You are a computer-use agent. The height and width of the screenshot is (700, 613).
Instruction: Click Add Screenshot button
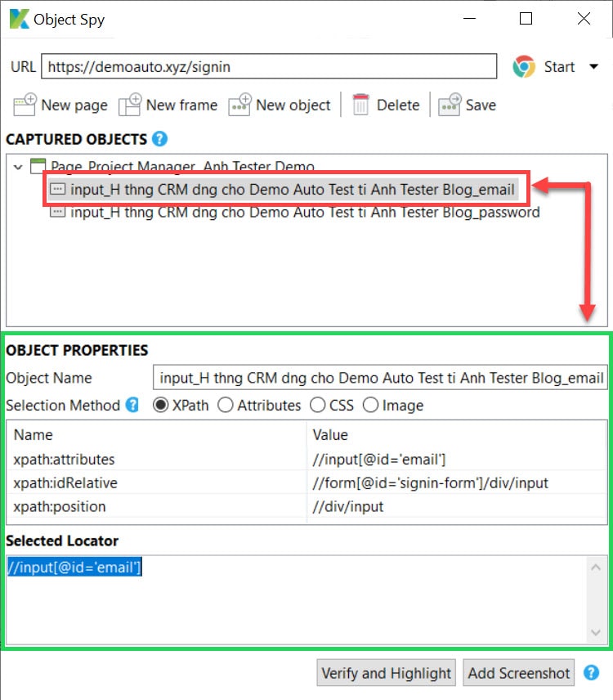(x=518, y=673)
